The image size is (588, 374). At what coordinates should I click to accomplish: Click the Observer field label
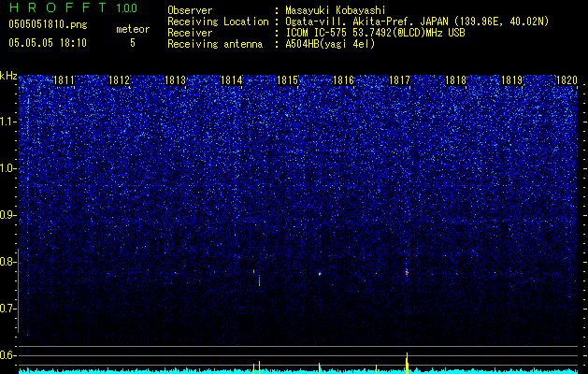[x=190, y=10]
